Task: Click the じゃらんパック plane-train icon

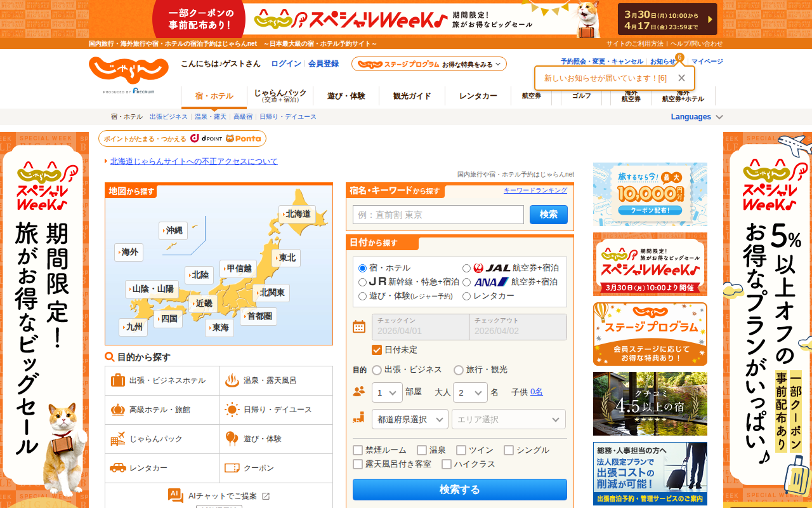Action: pyautogui.click(x=118, y=439)
